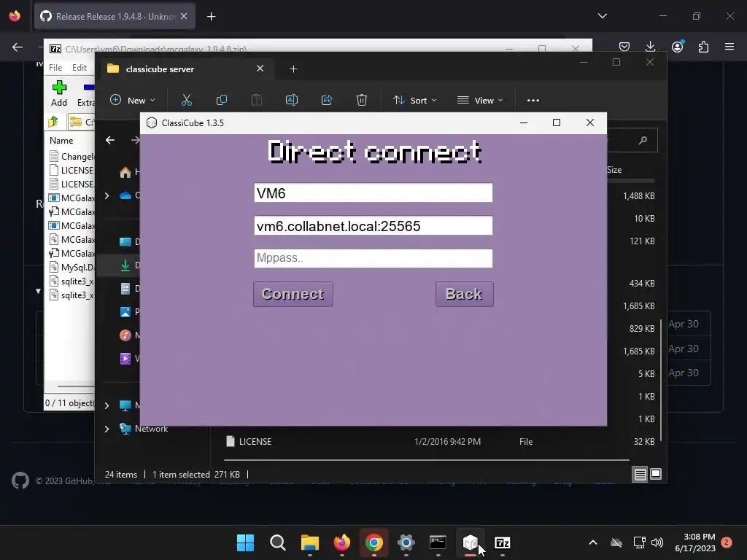Click the Name column header in 7-Zip
Image resolution: width=747 pixels, height=560 pixels.
pos(61,141)
